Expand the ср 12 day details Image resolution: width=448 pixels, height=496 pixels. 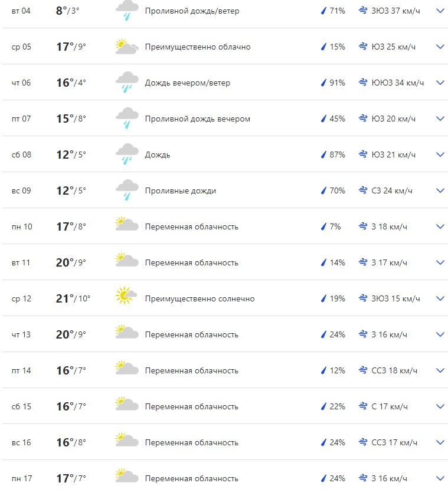point(440,298)
